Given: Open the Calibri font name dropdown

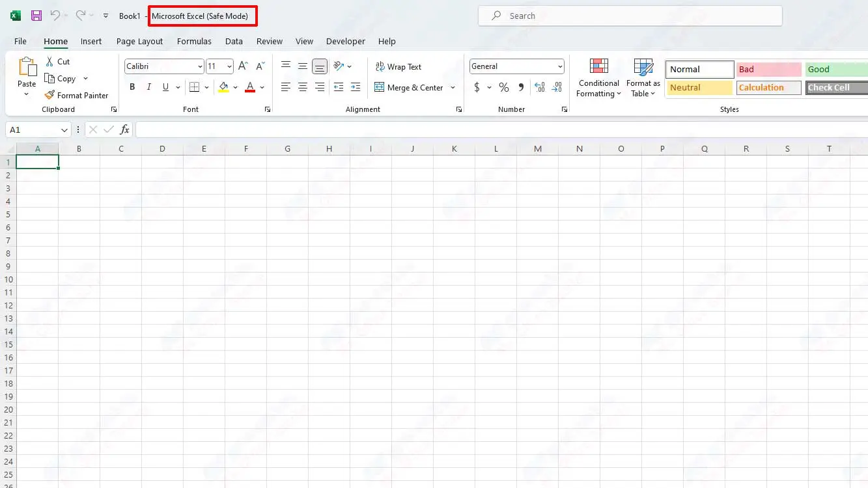Looking at the screenshot, I should tap(199, 66).
